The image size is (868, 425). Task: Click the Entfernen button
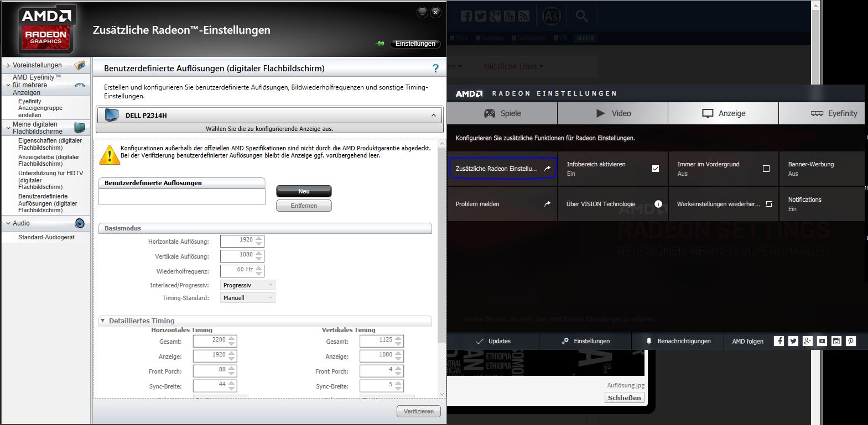304,206
